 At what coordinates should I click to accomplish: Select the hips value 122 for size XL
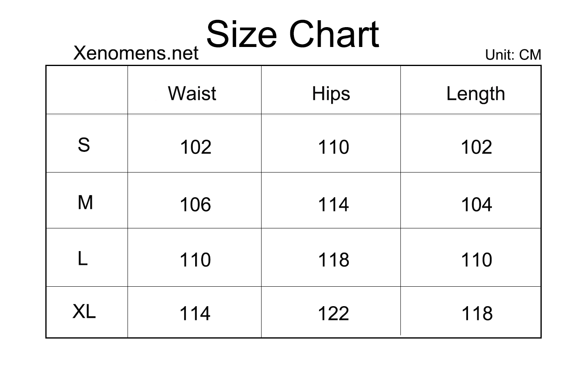(333, 313)
